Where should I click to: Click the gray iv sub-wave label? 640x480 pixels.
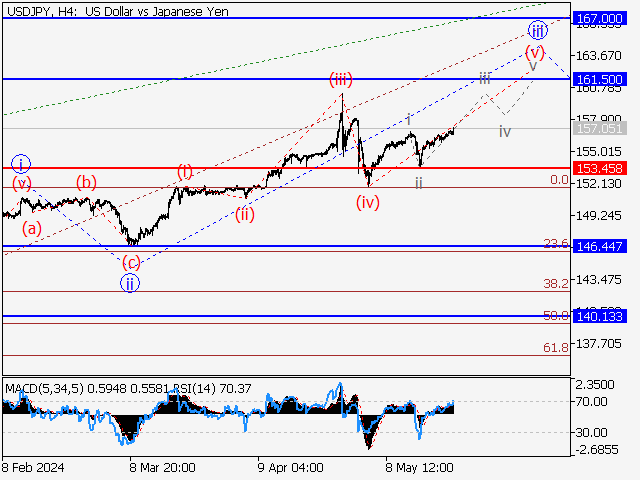[505, 131]
